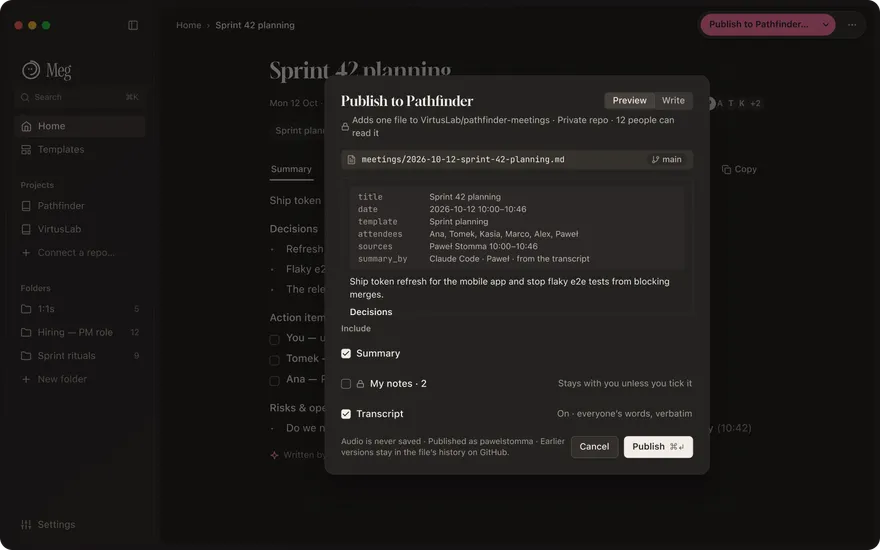
Task: Click the 'Stays with you unless you tick it' text
Action: [625, 384]
